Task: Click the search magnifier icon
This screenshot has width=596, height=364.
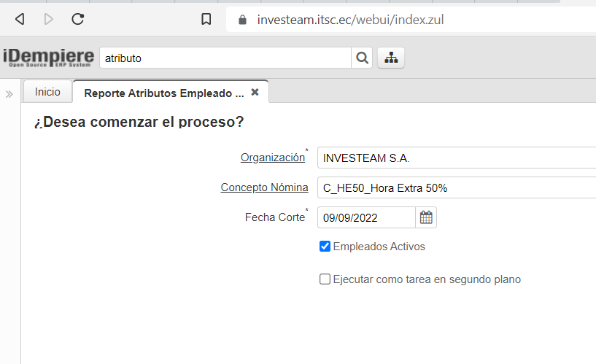Action: pyautogui.click(x=362, y=58)
